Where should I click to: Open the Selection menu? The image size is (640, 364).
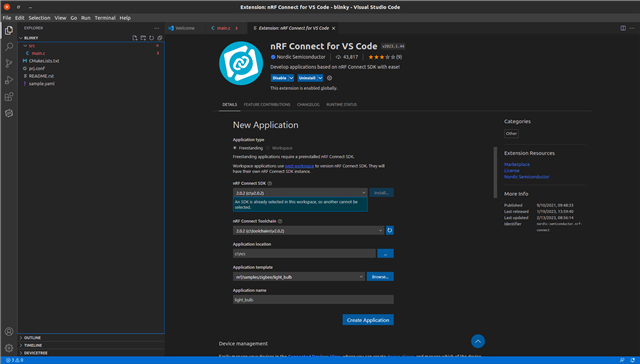pos(39,18)
